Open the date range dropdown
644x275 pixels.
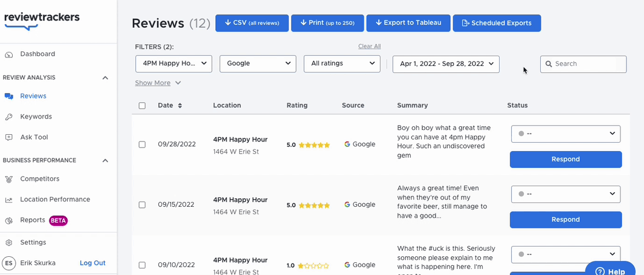(x=446, y=64)
